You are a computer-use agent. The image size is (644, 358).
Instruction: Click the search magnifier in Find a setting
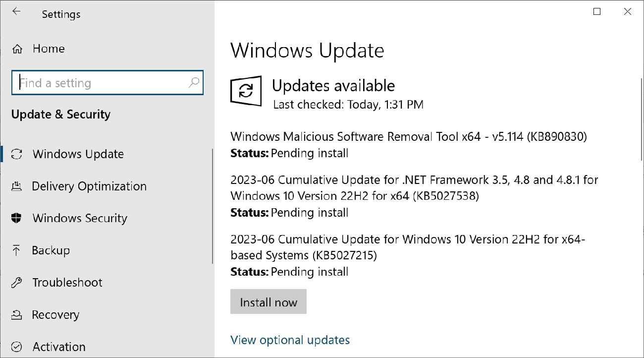(193, 83)
